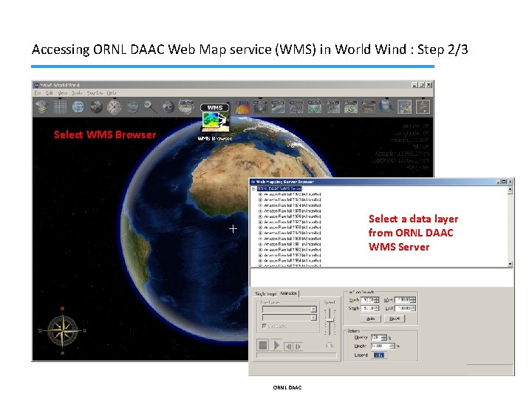Click the South bound input field
This screenshot has height=399, width=532.
click(369, 308)
